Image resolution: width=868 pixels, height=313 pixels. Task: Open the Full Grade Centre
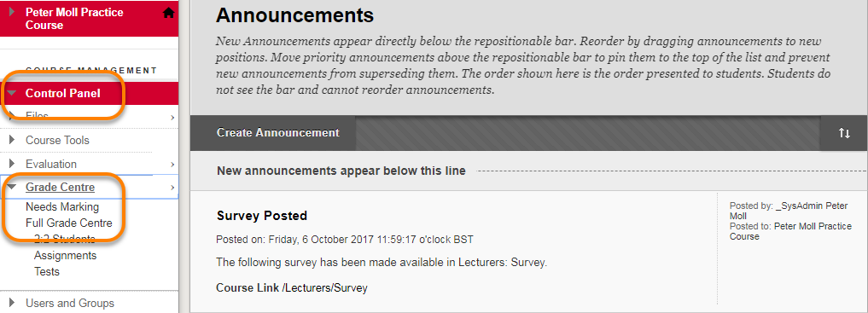(69, 223)
